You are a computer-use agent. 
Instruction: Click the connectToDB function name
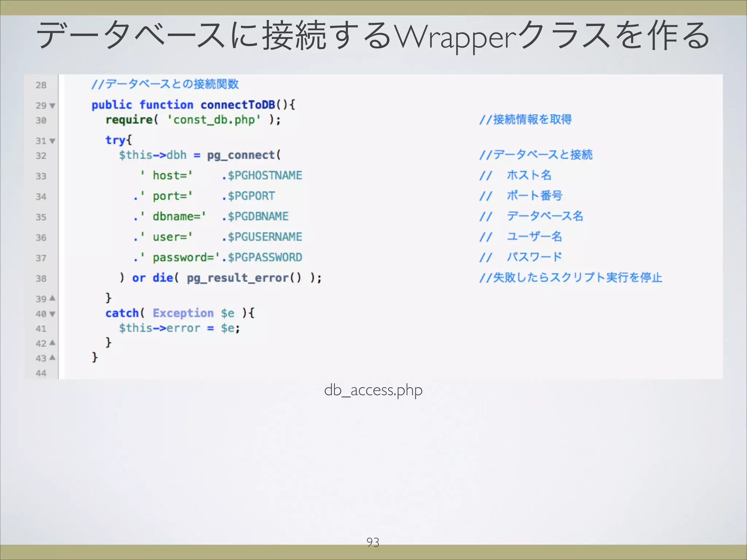[x=238, y=105]
